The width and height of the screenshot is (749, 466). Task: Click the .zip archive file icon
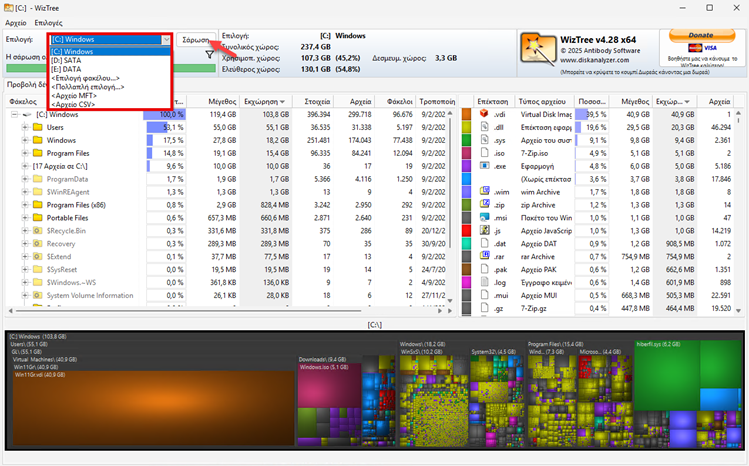[x=486, y=204]
